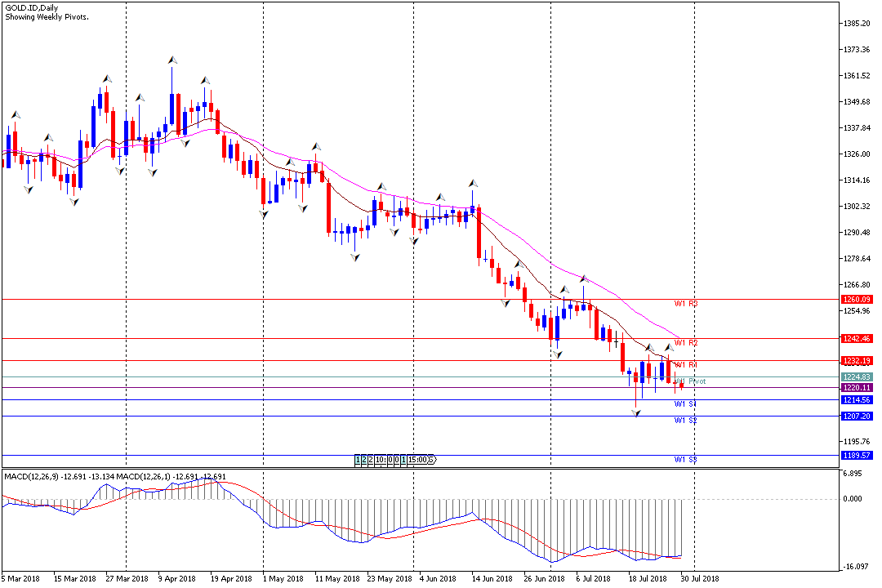Click the 18 Jul 2018 date label
Image resolution: width=882 pixels, height=588 pixels.
pos(648,579)
